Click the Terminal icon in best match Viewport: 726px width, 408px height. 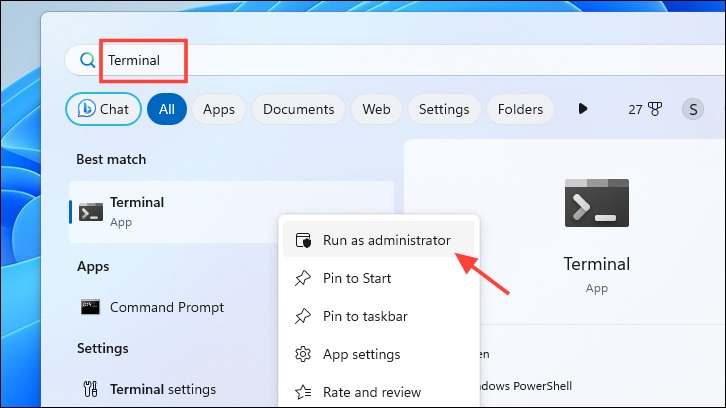(91, 213)
